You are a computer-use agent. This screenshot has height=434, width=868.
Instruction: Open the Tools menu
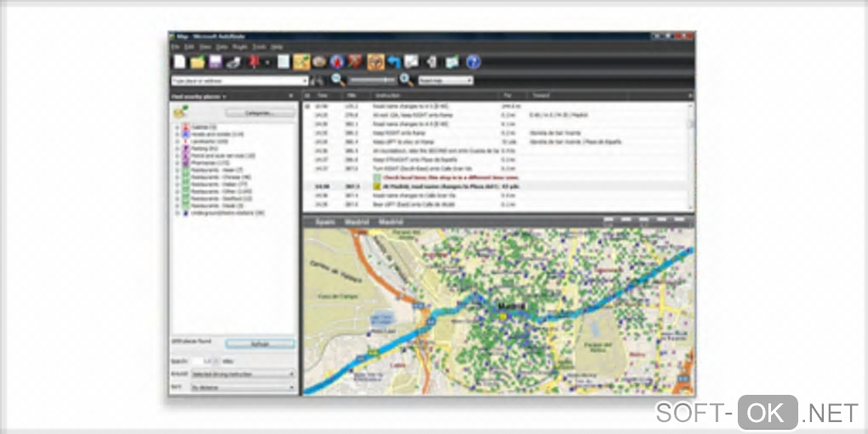(x=260, y=47)
